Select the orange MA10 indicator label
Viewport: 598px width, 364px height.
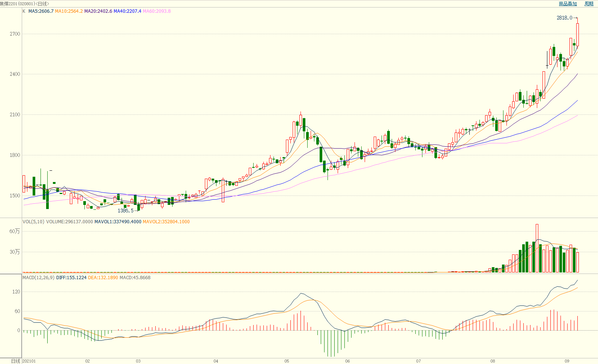point(69,11)
